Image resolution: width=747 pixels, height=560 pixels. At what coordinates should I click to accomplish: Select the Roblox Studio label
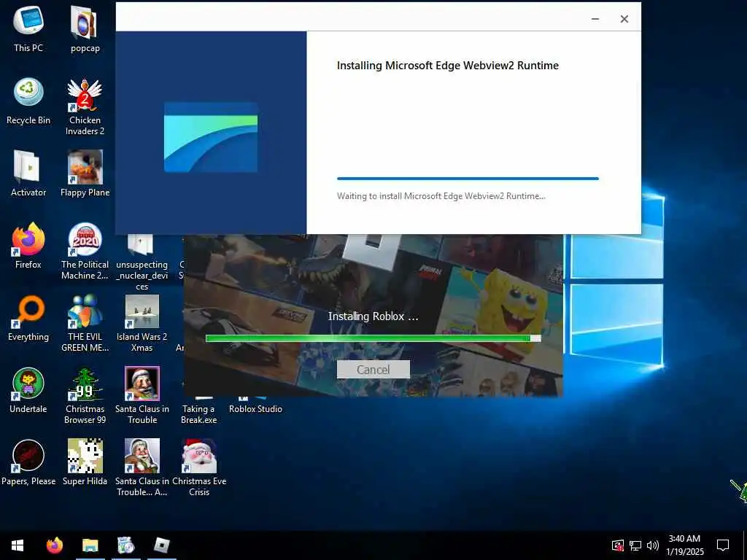pyautogui.click(x=255, y=409)
